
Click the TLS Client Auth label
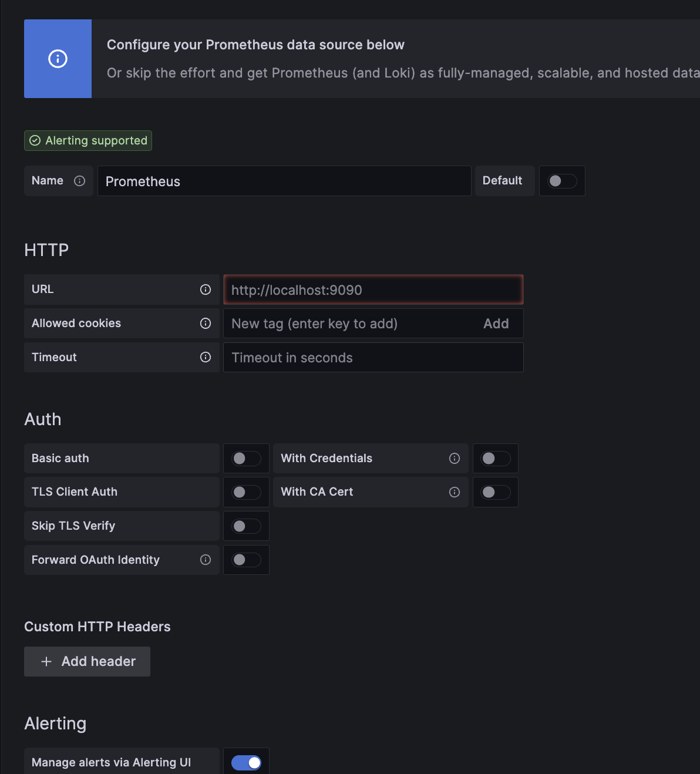click(75, 492)
